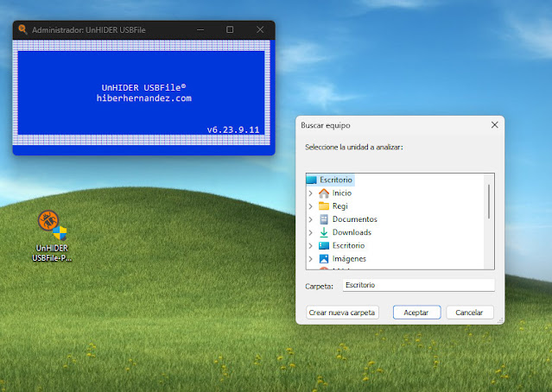Expand the Regi folder node
Image resolution: width=552 pixels, height=392 pixels.
tap(310, 206)
